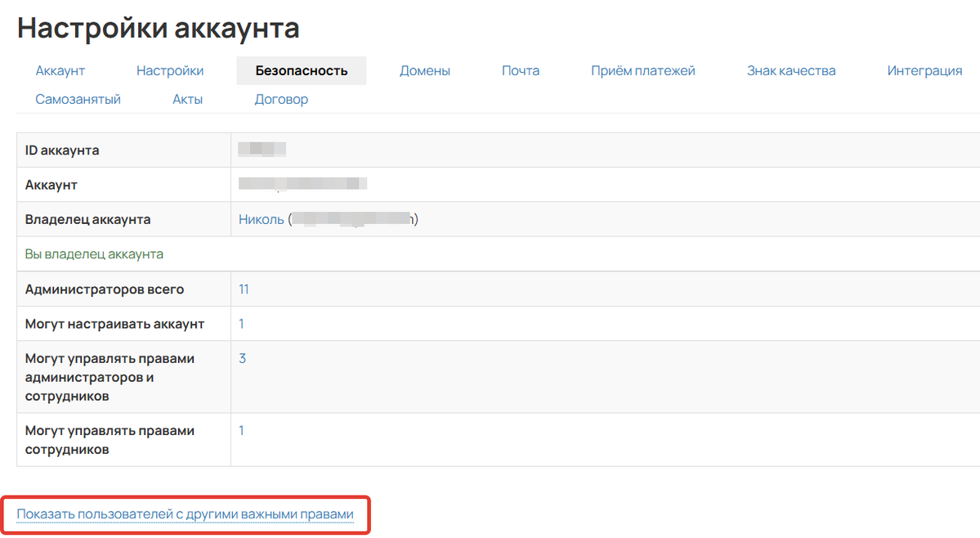Open the Знак качества tab
This screenshot has height=538, width=980.
coord(790,70)
